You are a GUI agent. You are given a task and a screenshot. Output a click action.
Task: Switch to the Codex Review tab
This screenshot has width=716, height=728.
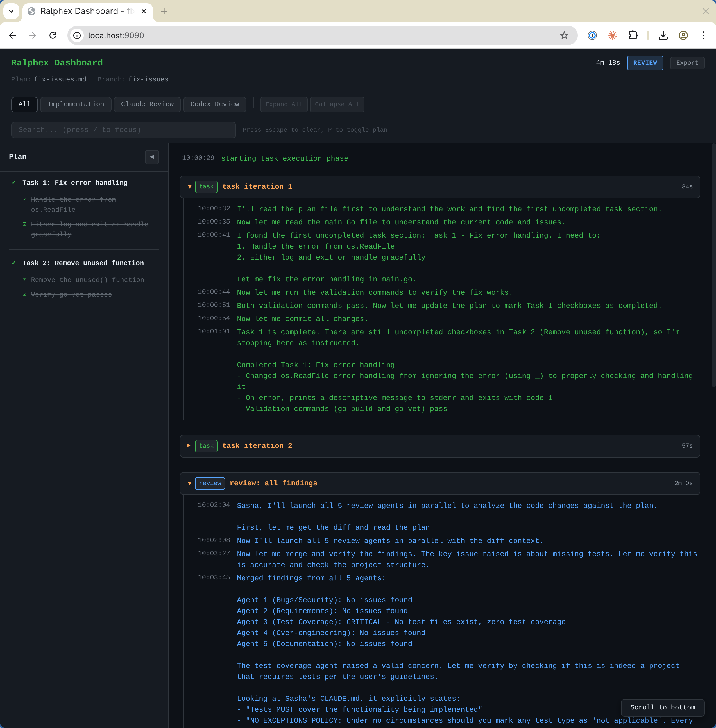tap(214, 104)
